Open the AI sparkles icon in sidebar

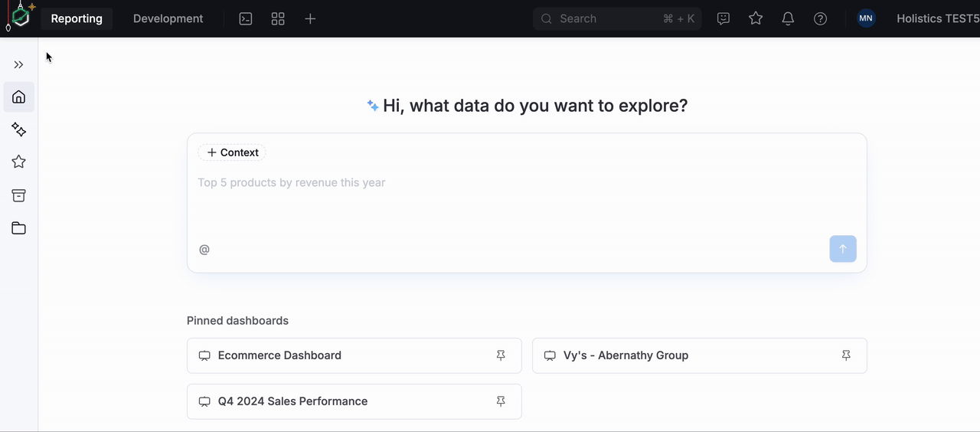[x=19, y=130]
